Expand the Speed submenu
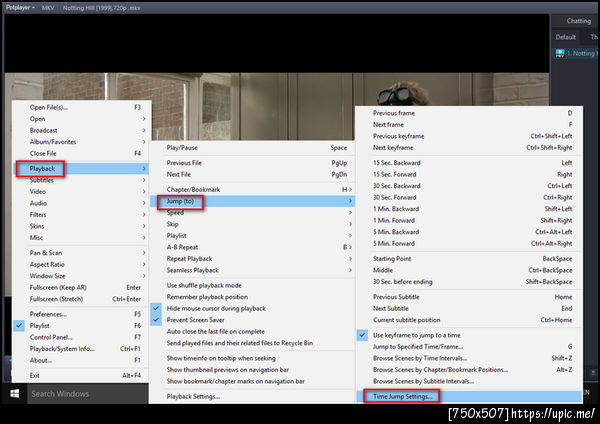Screen dimensions: 600x424 [253, 213]
